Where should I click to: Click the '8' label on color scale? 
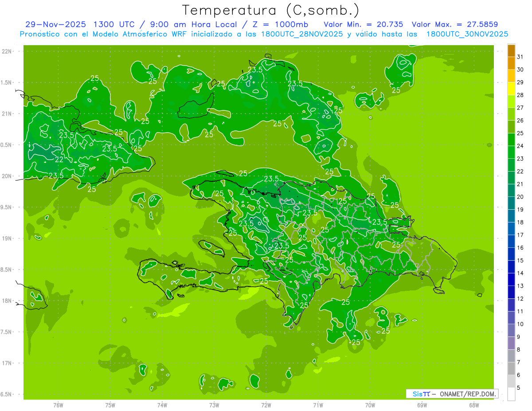tap(518, 349)
